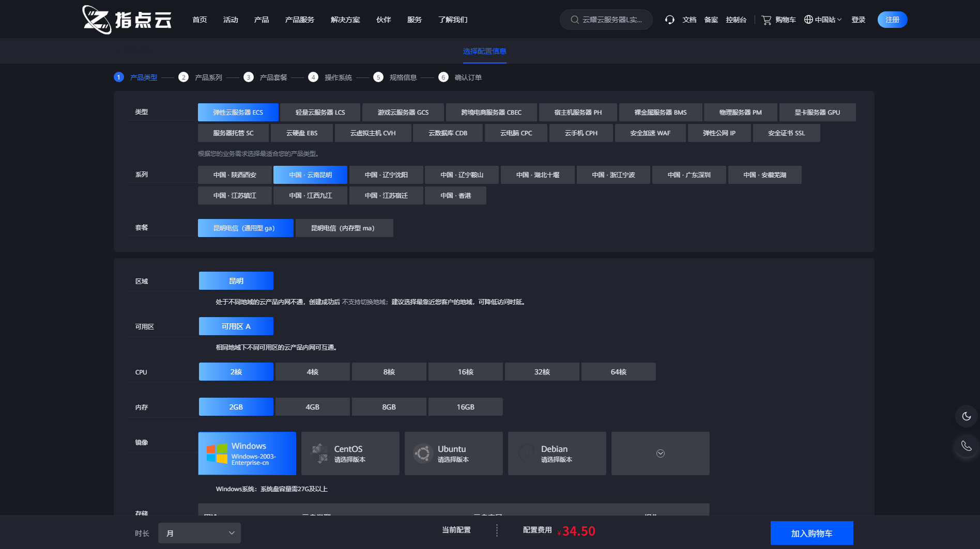Click the 备案 link

point(711,20)
